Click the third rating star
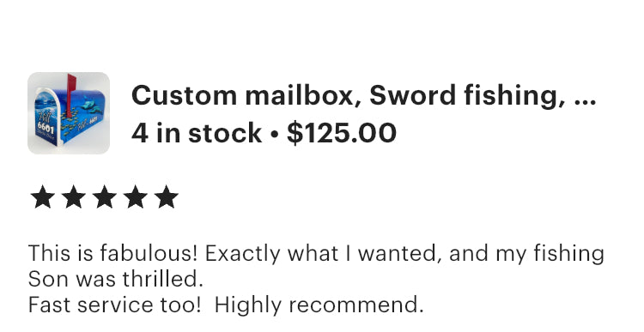 [x=104, y=197]
